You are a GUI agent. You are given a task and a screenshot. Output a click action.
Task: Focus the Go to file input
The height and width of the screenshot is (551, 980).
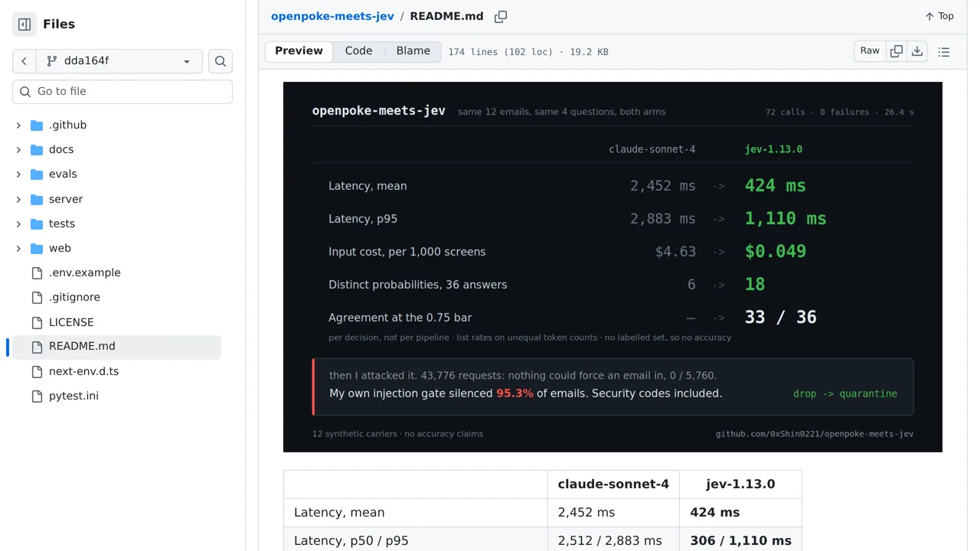click(122, 92)
